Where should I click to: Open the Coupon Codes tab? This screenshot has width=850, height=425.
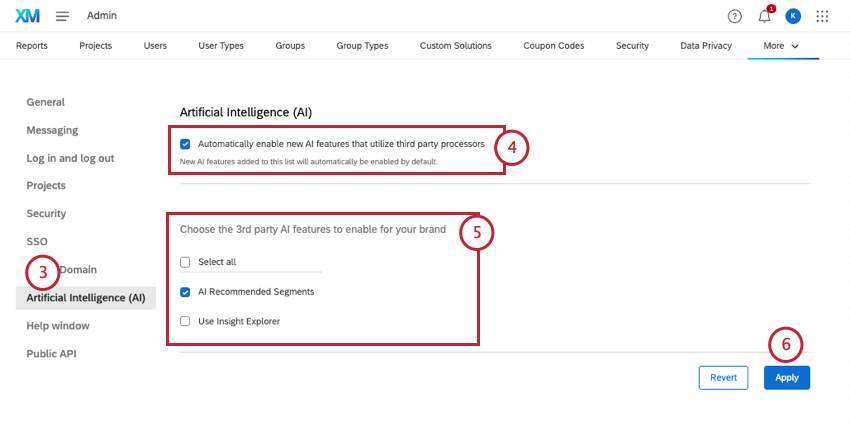(555, 46)
